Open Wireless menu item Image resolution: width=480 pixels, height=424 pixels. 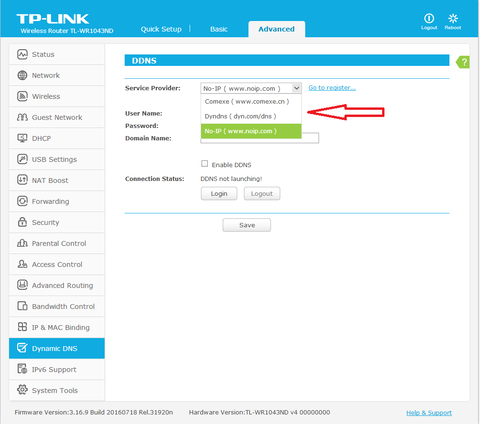(57, 96)
